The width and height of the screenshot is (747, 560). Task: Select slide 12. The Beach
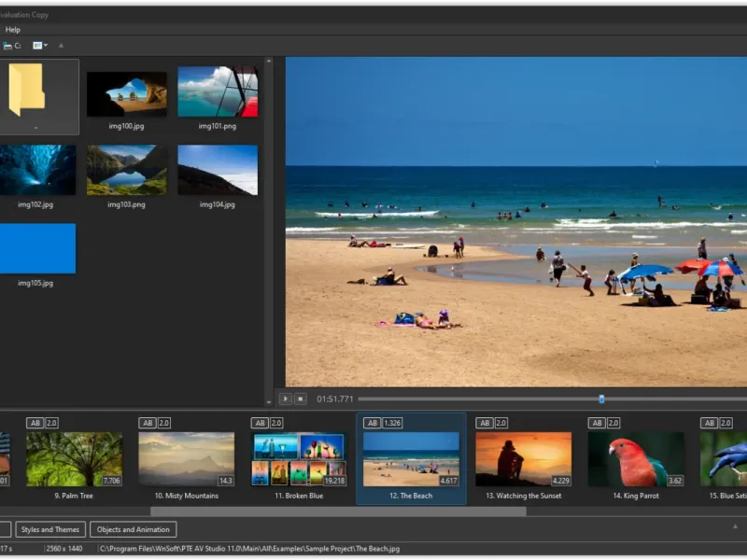click(x=411, y=459)
